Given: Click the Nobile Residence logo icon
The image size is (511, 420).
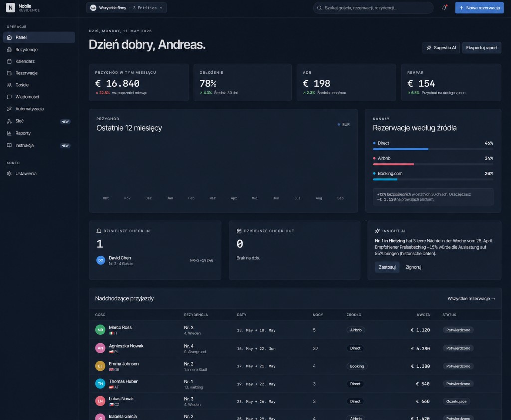Looking at the screenshot, I should click(10, 8).
